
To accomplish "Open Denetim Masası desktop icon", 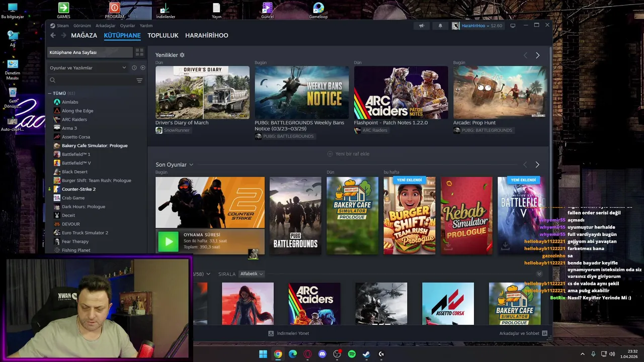I will tap(13, 70).
